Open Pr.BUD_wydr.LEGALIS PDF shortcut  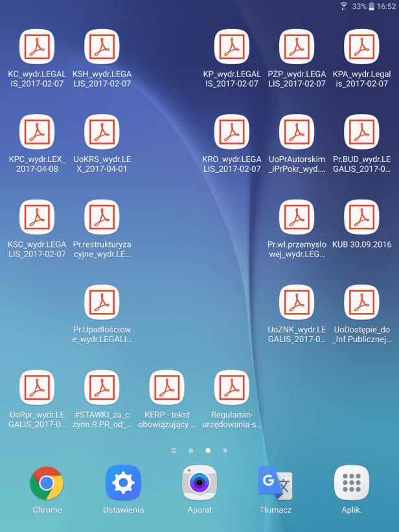click(361, 132)
